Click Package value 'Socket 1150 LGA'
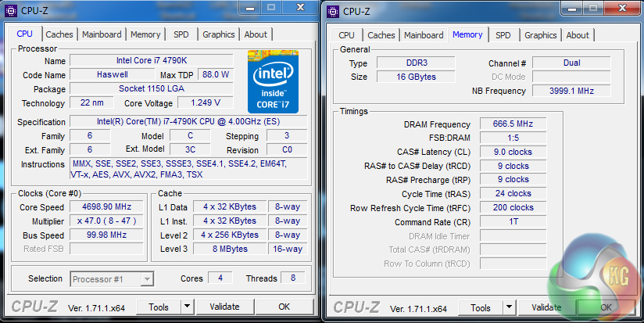The width and height of the screenshot is (644, 323). [152, 88]
